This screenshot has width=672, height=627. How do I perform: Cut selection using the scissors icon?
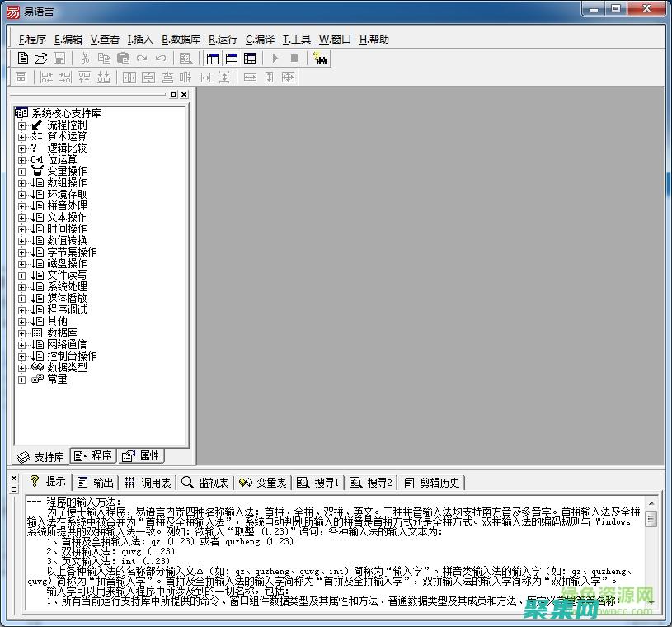86,58
